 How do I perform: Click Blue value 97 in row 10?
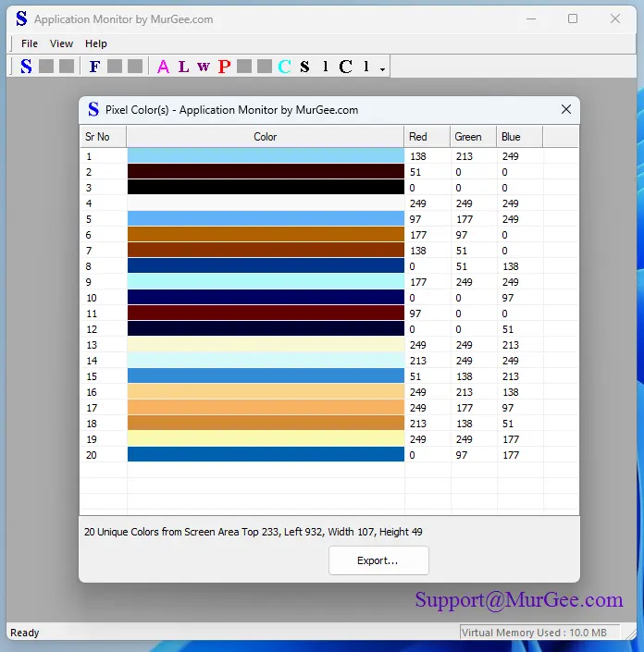pyautogui.click(x=508, y=298)
